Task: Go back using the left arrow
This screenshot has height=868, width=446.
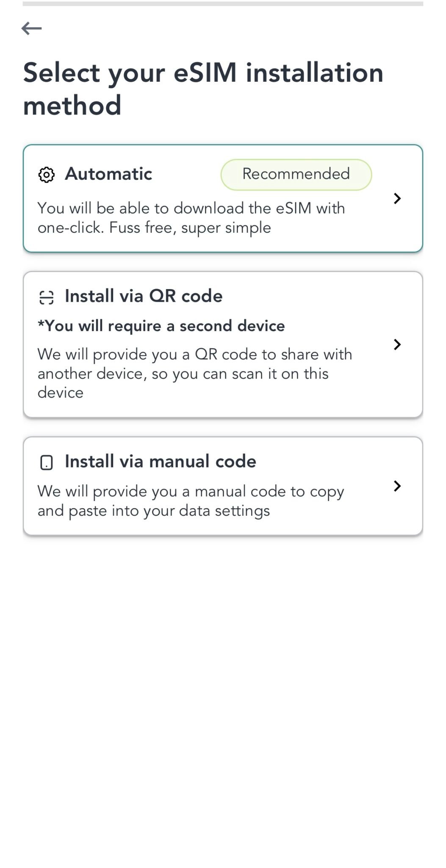Action: click(x=32, y=28)
